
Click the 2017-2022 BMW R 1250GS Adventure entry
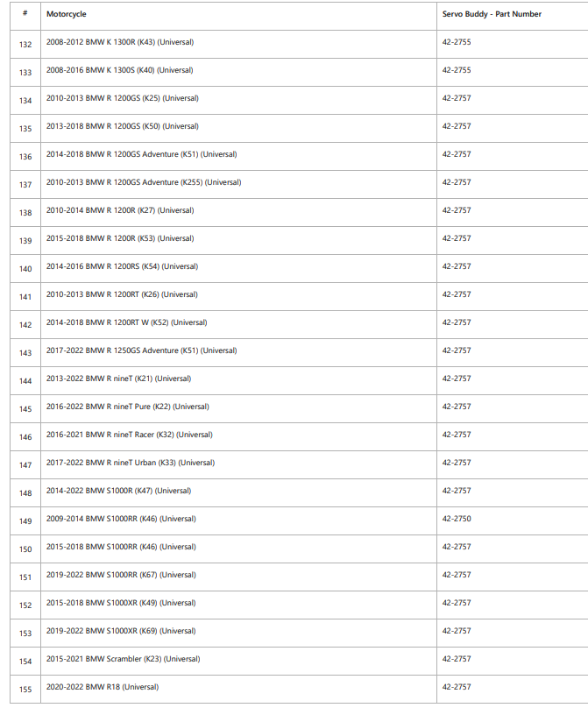(141, 350)
